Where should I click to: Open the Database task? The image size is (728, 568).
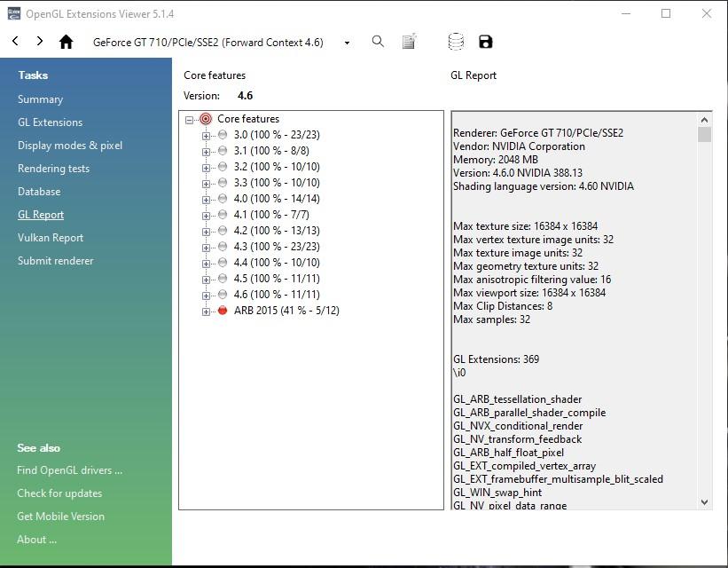pyautogui.click(x=39, y=192)
